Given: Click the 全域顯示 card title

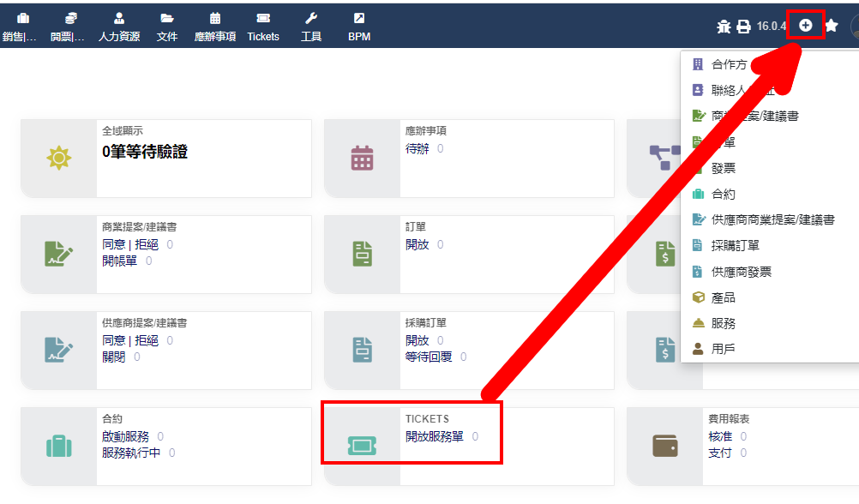Looking at the screenshot, I should point(123,130).
